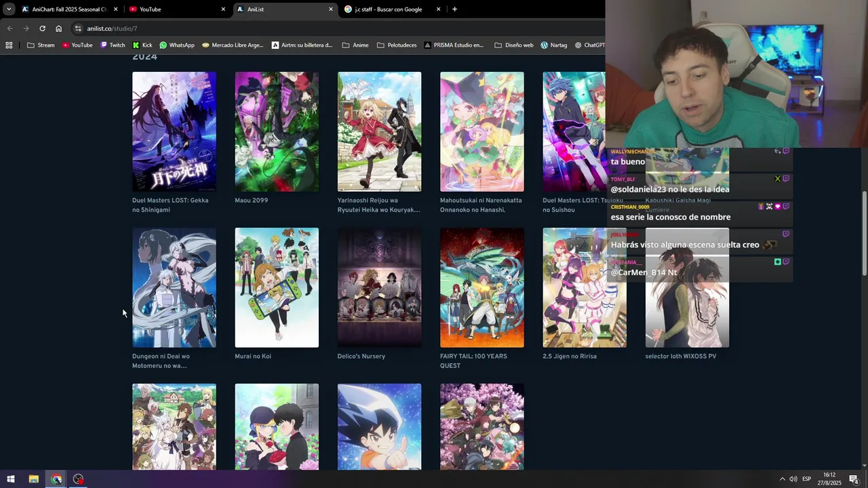Open the volume control in system tray
This screenshot has width=868, height=488.
(x=793, y=479)
